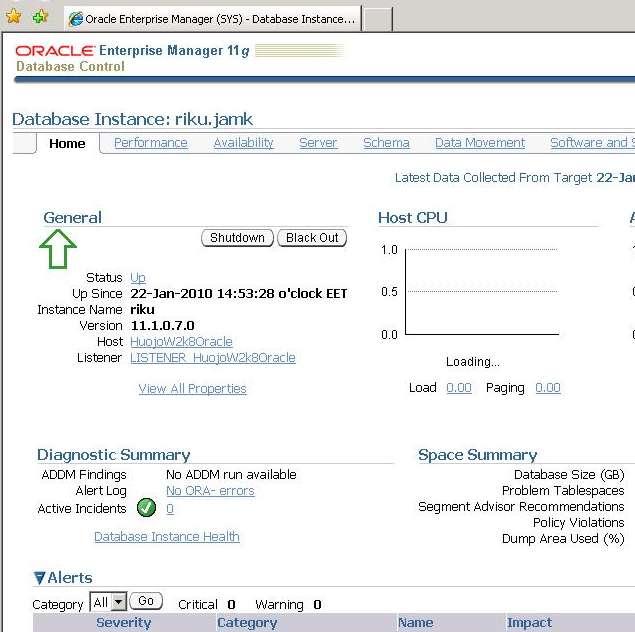Viewport: 635px width, 632px height.
Task: Click the Add to Favorites icon
Action: tap(40, 16)
